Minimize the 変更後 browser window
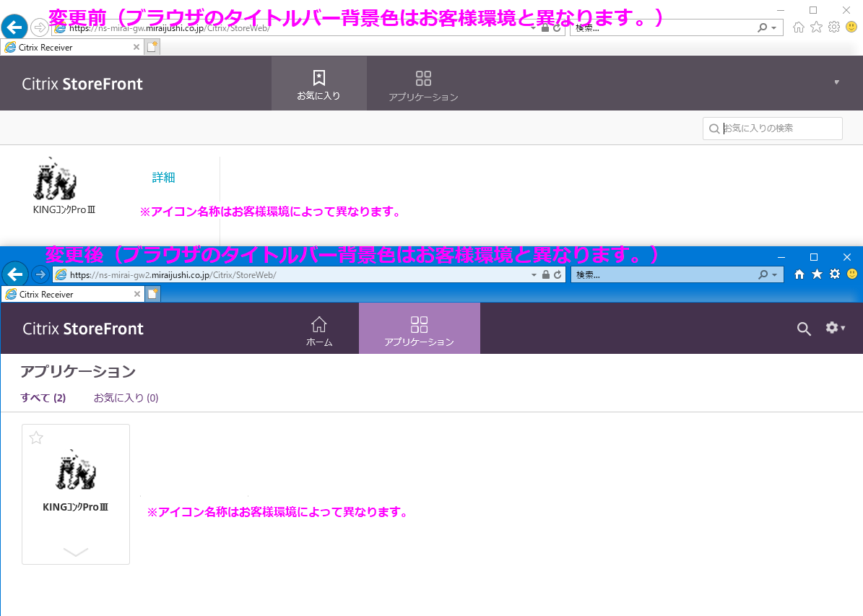 [781, 257]
